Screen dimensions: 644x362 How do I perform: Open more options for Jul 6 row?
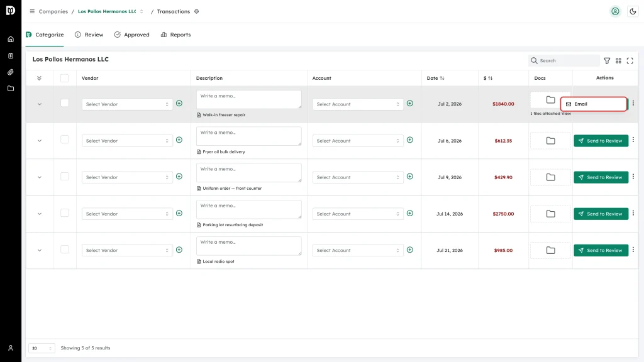point(633,140)
